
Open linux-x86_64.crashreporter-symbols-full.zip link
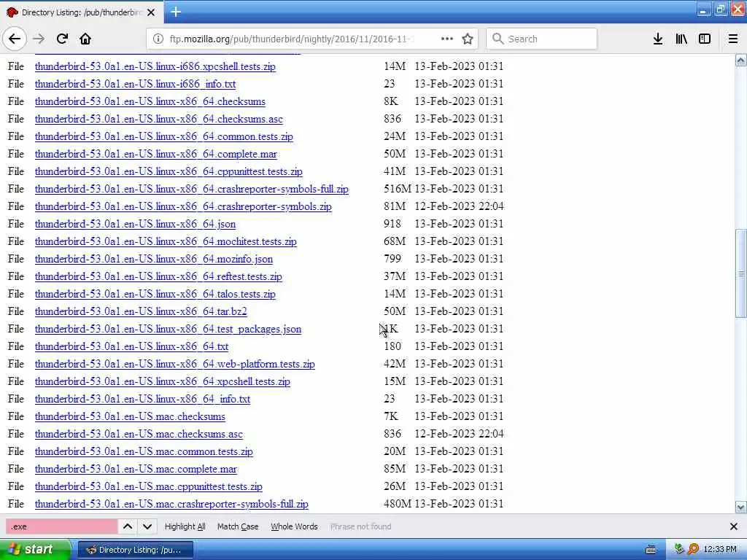point(192,189)
